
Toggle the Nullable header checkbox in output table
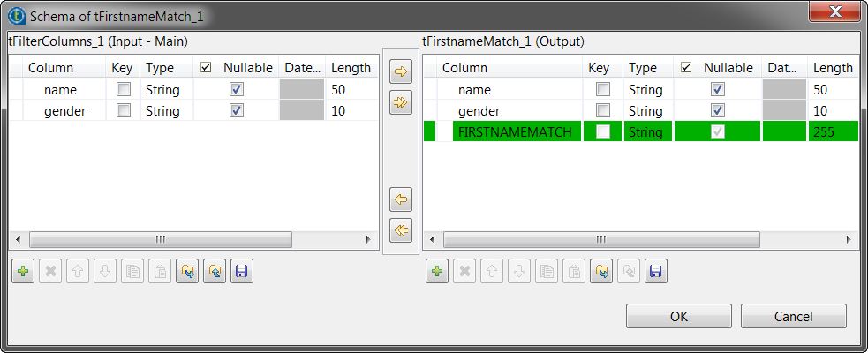[686, 67]
